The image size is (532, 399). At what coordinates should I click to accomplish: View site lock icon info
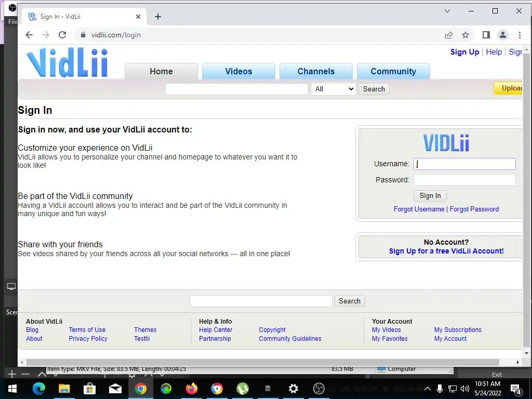point(83,35)
